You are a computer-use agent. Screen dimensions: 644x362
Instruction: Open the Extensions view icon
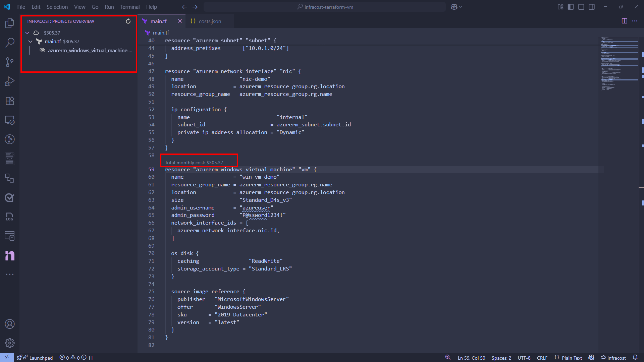(x=10, y=101)
